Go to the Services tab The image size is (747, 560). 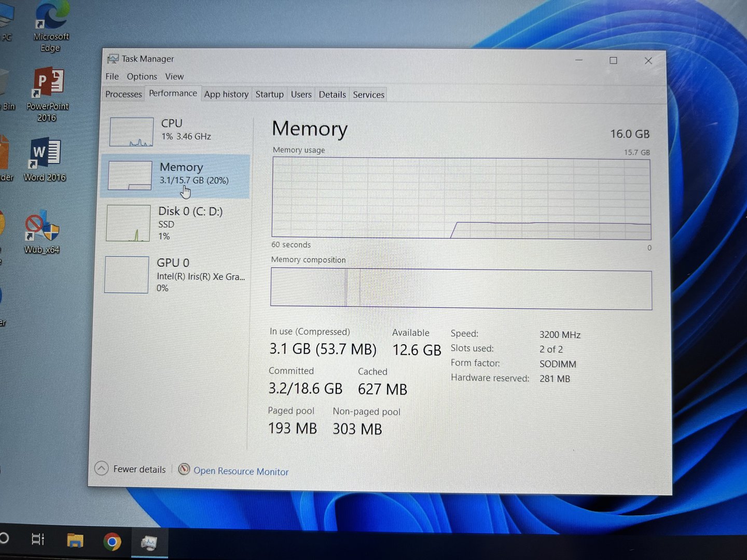click(x=368, y=95)
